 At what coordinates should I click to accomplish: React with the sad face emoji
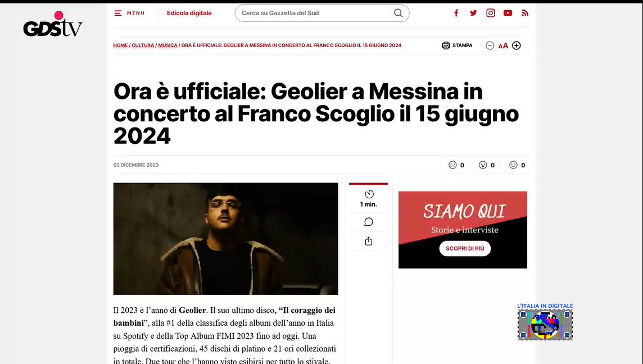pos(452,165)
